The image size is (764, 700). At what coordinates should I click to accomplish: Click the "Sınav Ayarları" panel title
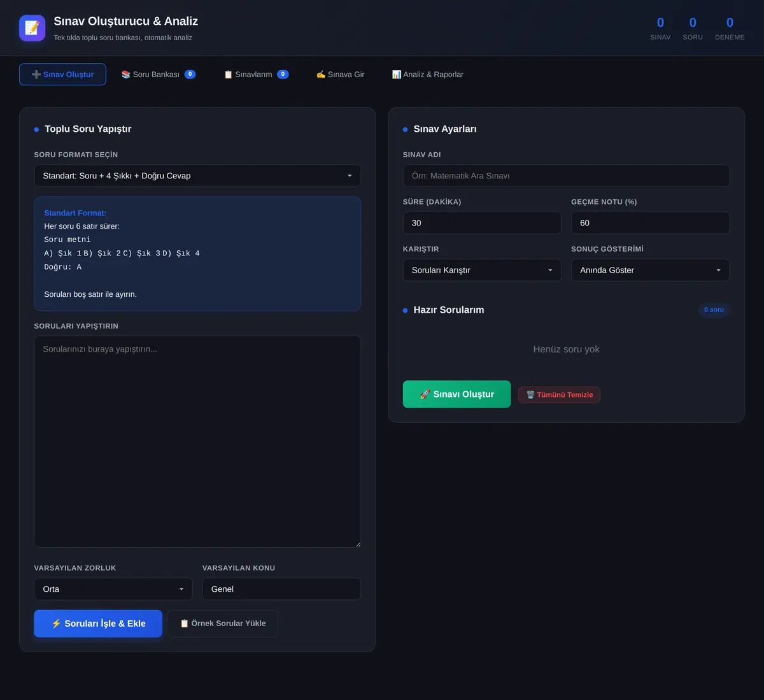445,129
